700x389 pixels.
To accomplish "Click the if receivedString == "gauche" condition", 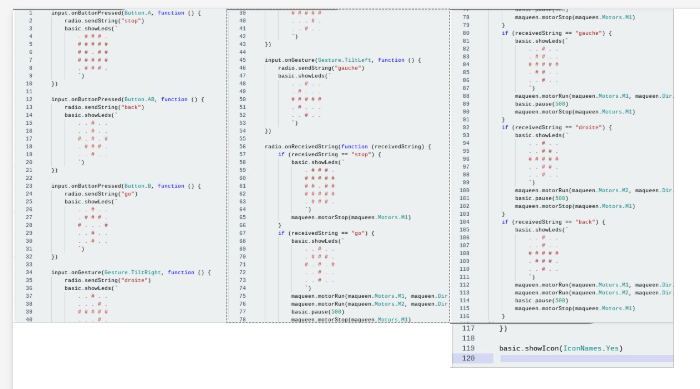I will click(x=557, y=33).
